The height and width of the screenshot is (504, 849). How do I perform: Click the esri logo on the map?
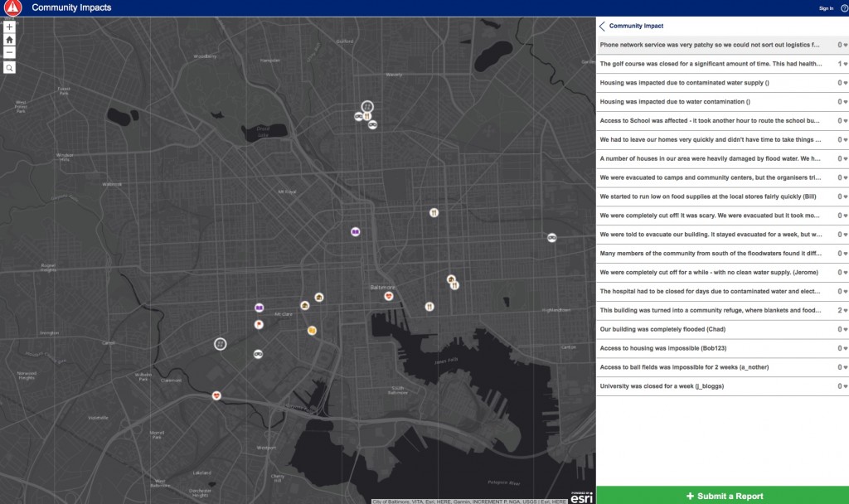point(581,497)
